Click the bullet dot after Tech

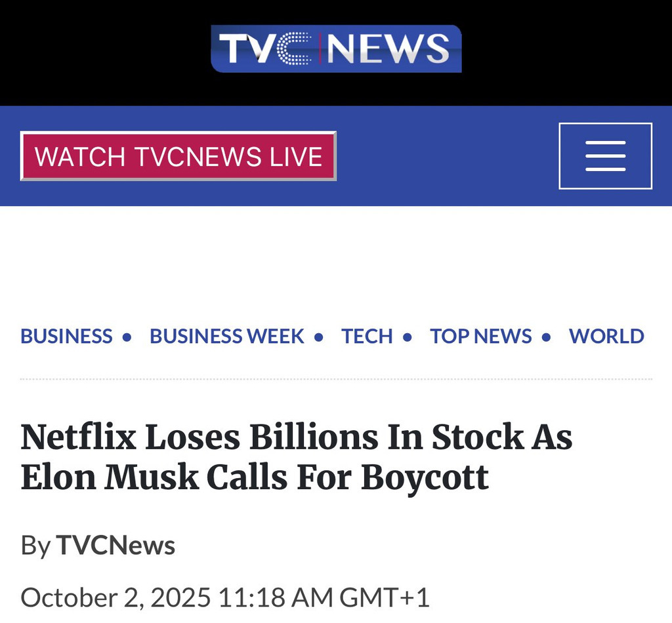tap(408, 338)
